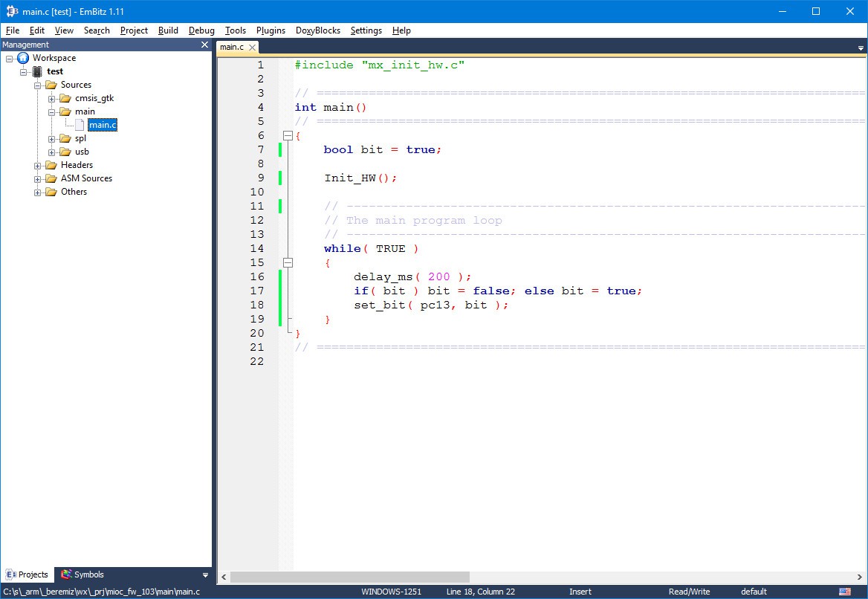
Task: Expand the Others folder
Action: pos(38,192)
